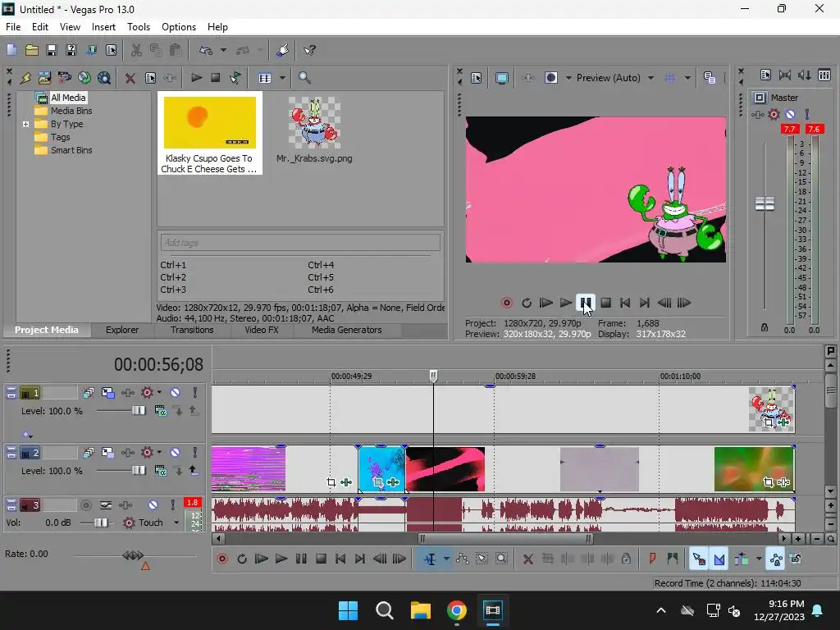The height and width of the screenshot is (630, 840).
Task: Switch to the Transitions tab
Action: click(x=192, y=330)
